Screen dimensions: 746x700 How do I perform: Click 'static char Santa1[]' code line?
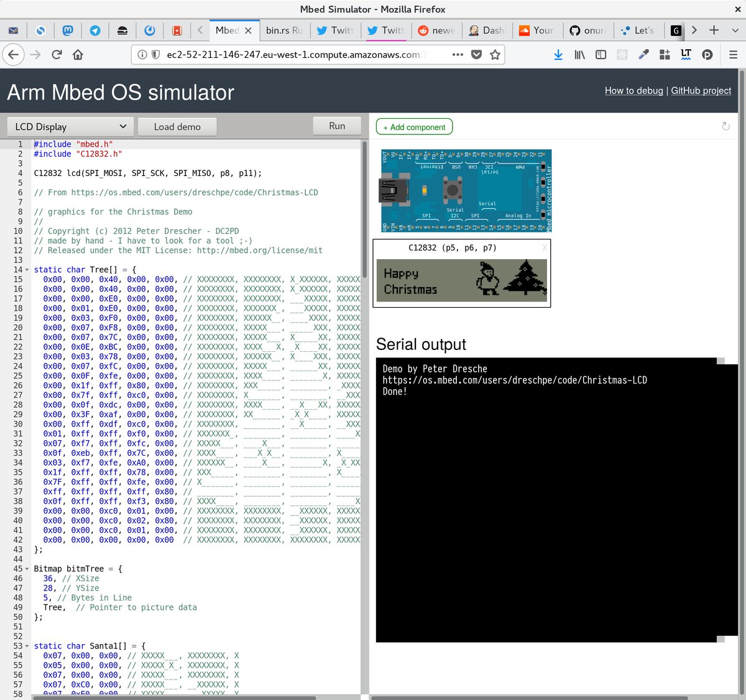(x=90, y=646)
